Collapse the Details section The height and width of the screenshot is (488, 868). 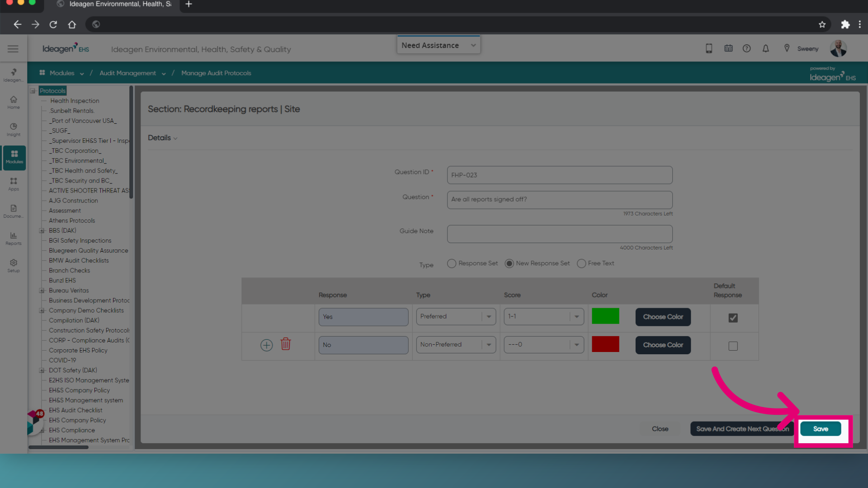coord(163,138)
